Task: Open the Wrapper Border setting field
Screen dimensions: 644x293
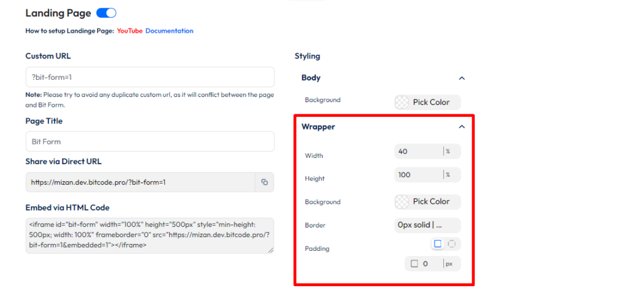Action: 428,224
